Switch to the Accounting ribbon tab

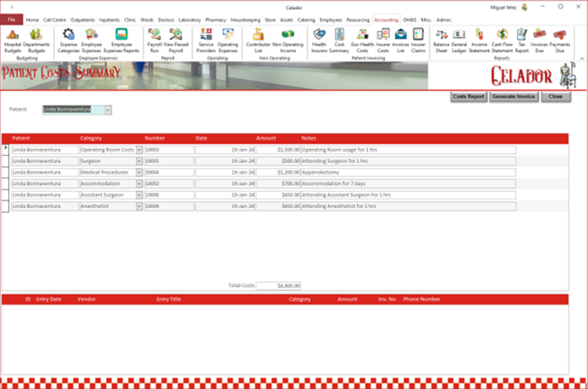pos(385,20)
